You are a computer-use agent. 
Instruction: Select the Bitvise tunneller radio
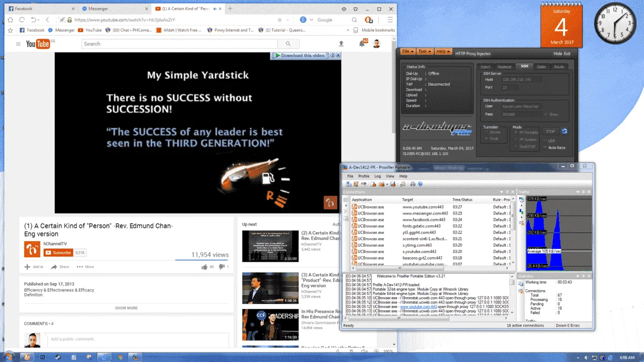coord(487,132)
